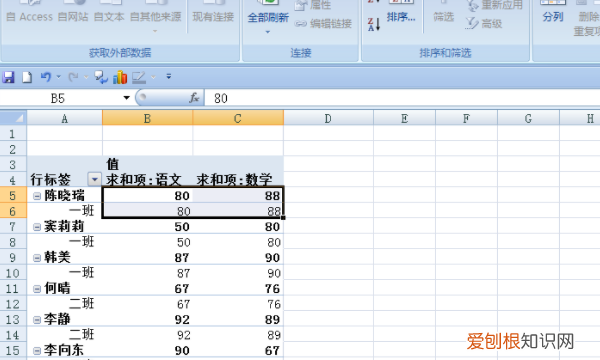The height and width of the screenshot is (360, 600).
Task: Click the speech-bubble arrow icon in quick toolbar
Action: (x=101, y=77)
